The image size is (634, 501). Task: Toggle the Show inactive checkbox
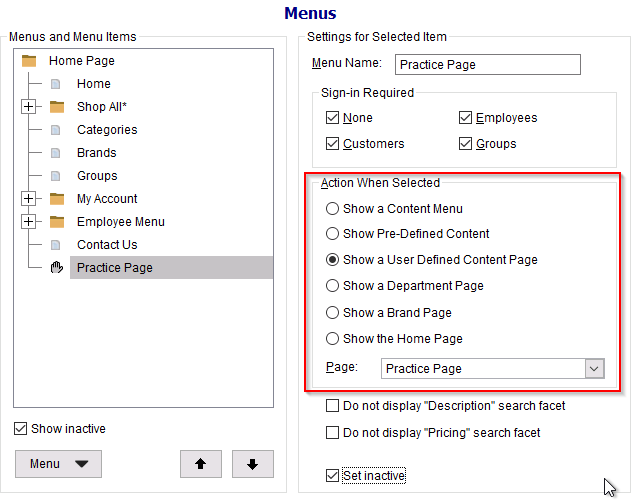[20, 429]
